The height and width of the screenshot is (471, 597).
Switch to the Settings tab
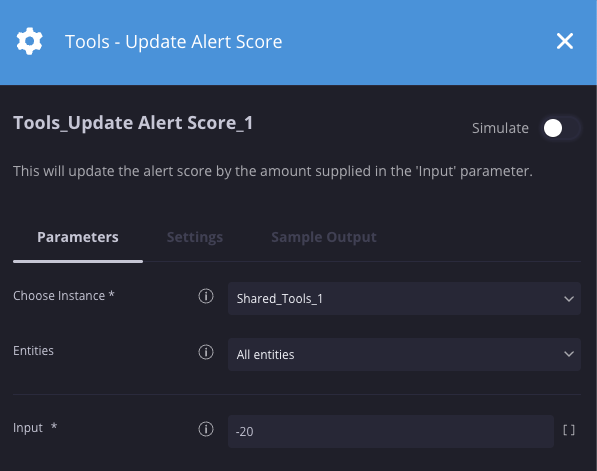[x=195, y=237]
